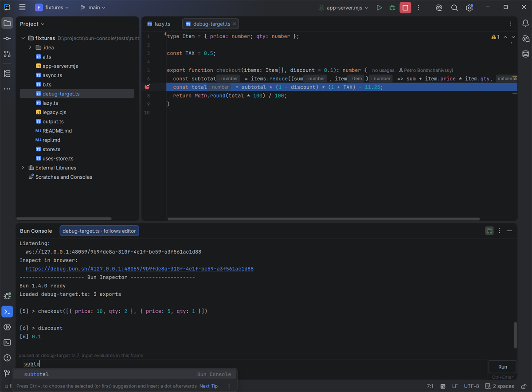Open the Database tool window
Viewport: 532px width, 392px height.
[525, 54]
